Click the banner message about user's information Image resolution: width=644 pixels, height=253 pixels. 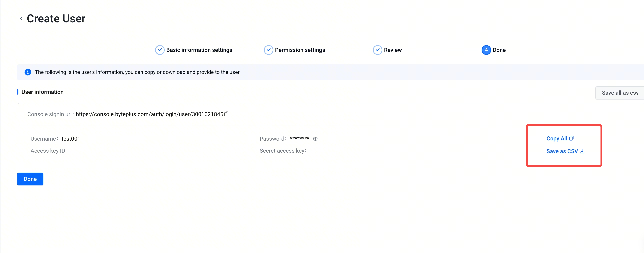138,72
